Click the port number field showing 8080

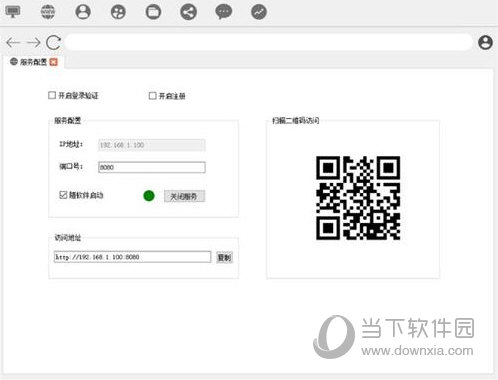(152, 167)
